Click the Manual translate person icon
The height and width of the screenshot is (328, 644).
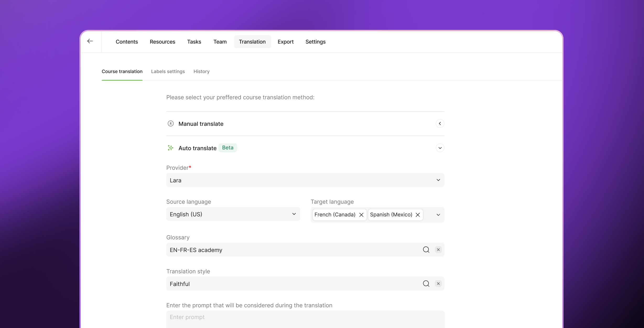pos(171,123)
